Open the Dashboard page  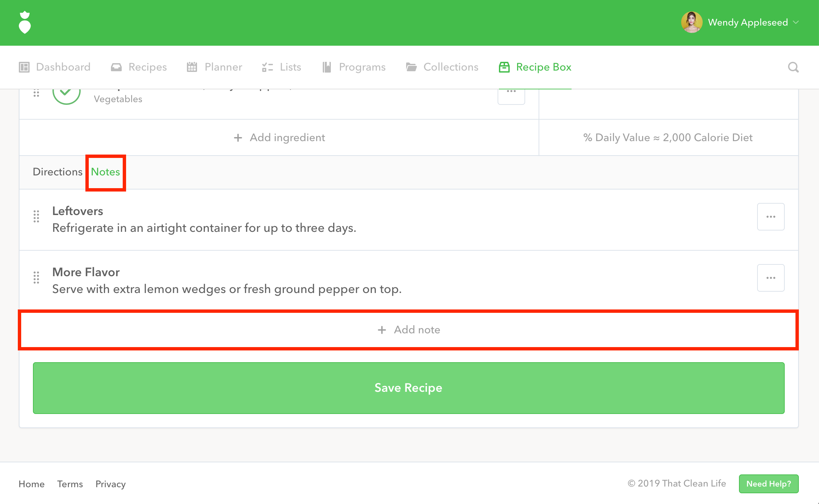pos(55,67)
